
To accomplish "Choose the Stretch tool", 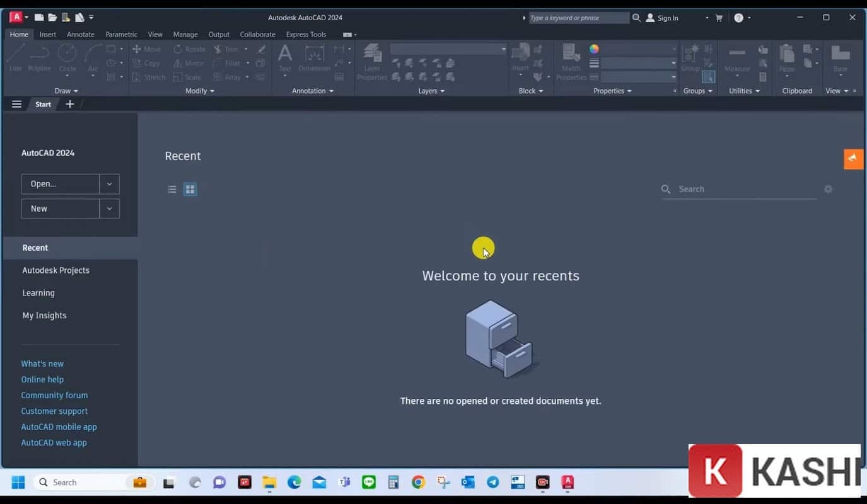I will click(x=148, y=77).
